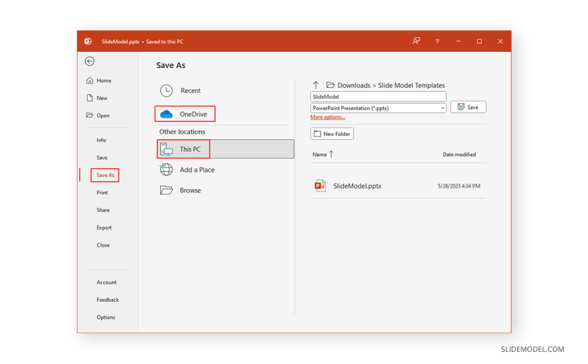Open the Export menu item
The height and width of the screenshot is (364, 588).
[104, 228]
